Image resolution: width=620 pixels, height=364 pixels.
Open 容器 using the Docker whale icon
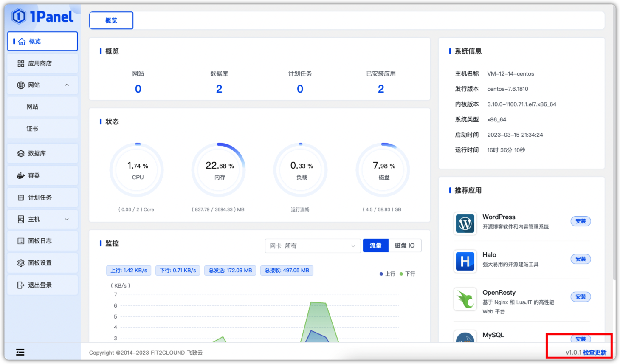click(20, 175)
